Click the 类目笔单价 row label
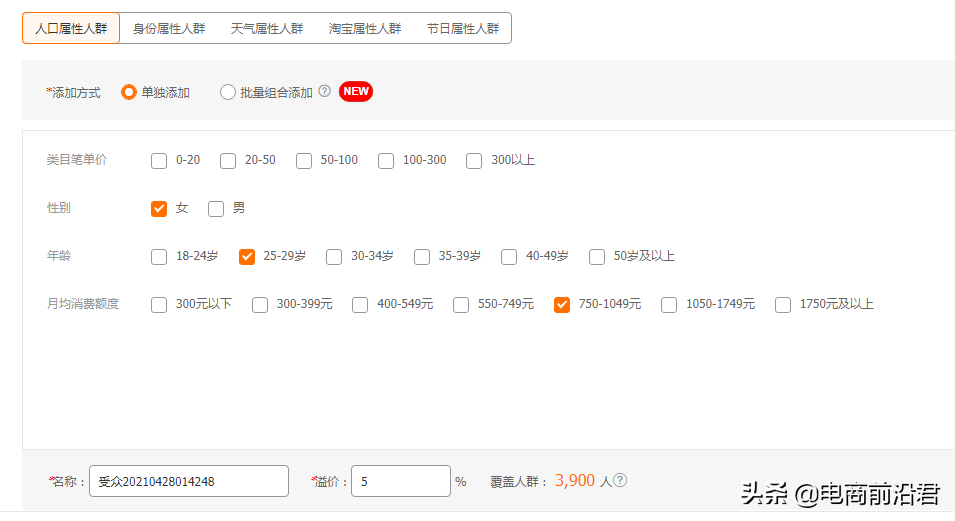This screenshot has height=521, width=955. (77, 160)
